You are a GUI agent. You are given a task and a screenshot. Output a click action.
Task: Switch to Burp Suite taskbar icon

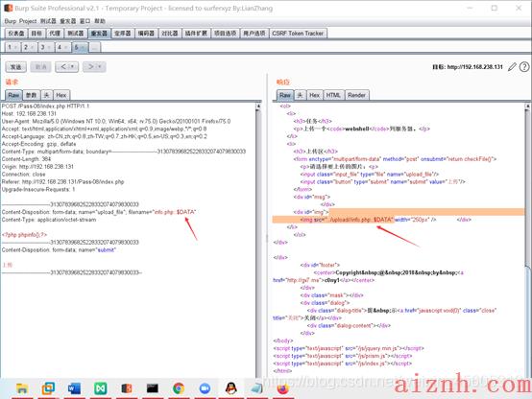coord(127,388)
